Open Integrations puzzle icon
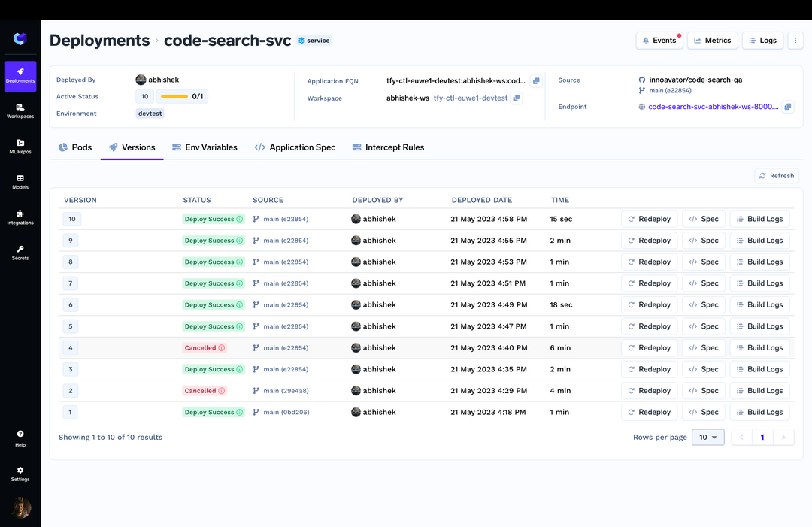 [20, 217]
